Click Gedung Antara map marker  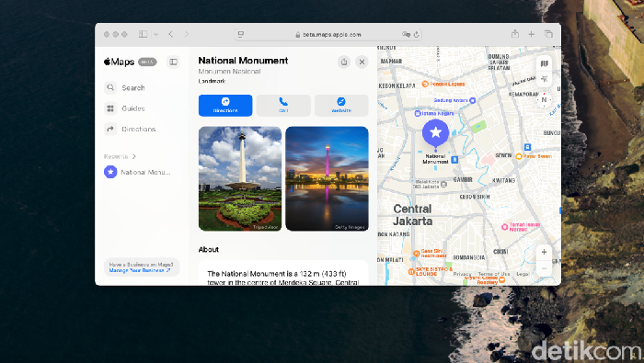pos(473,100)
